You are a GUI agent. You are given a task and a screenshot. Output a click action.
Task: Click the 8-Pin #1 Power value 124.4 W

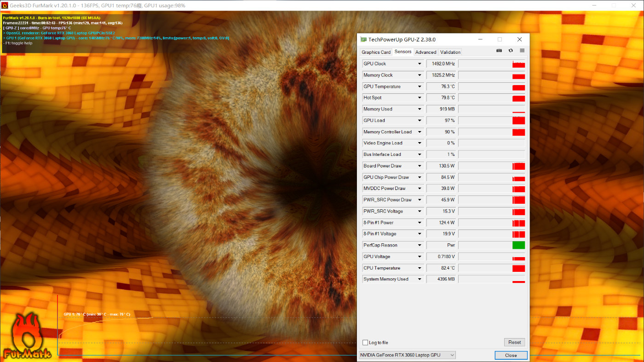coord(441,223)
